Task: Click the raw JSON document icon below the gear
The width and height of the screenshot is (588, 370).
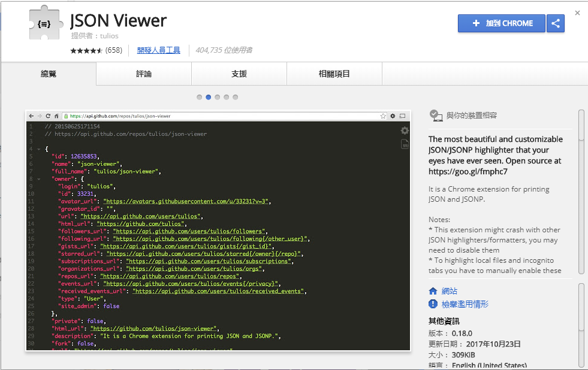Action: [403, 144]
